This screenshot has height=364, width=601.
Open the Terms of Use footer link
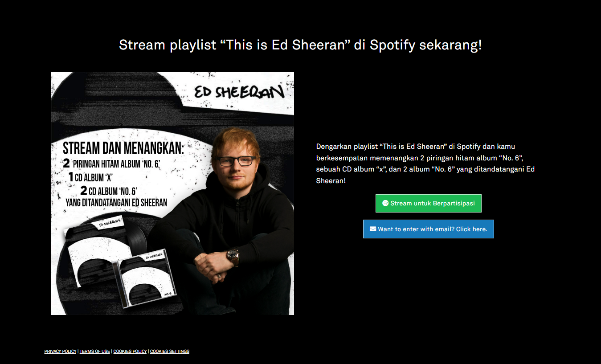[x=94, y=352]
